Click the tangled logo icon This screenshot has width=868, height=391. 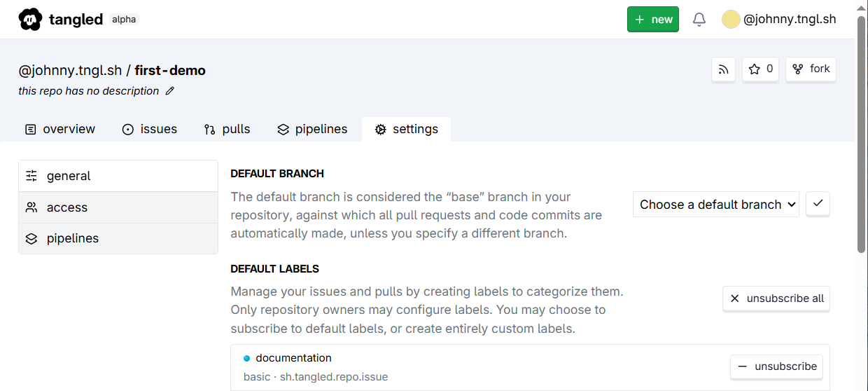point(30,20)
